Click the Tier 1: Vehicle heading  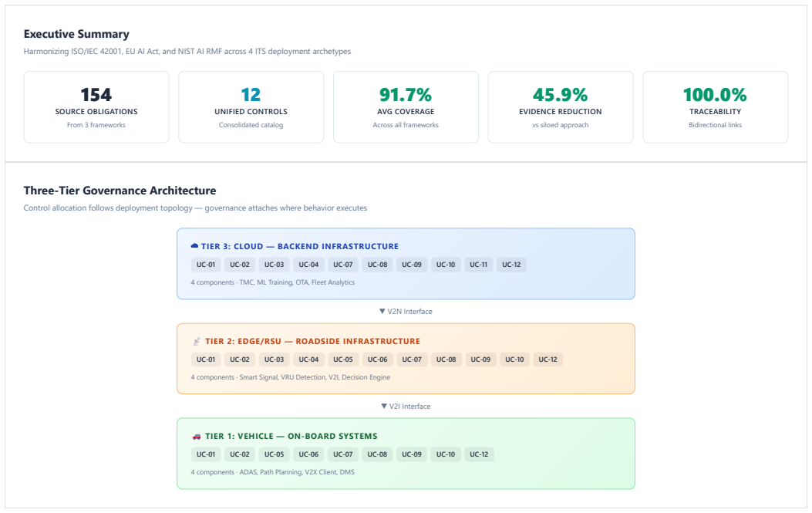point(291,437)
